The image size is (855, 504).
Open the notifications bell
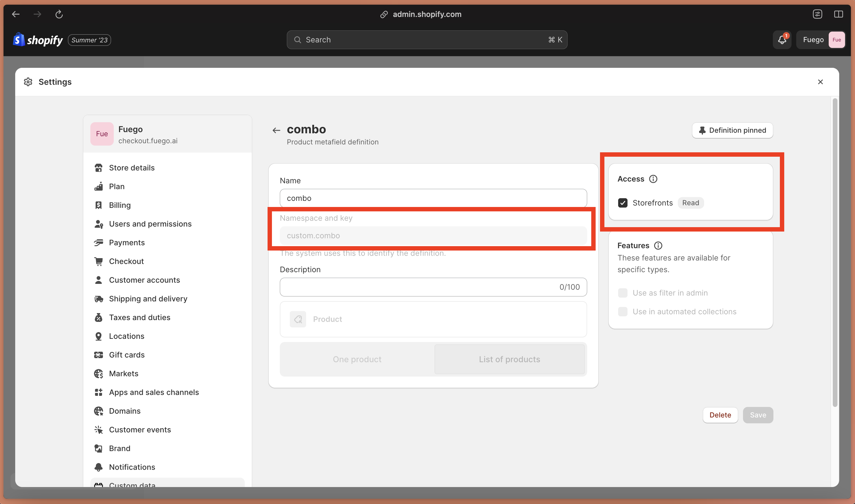tap(782, 39)
